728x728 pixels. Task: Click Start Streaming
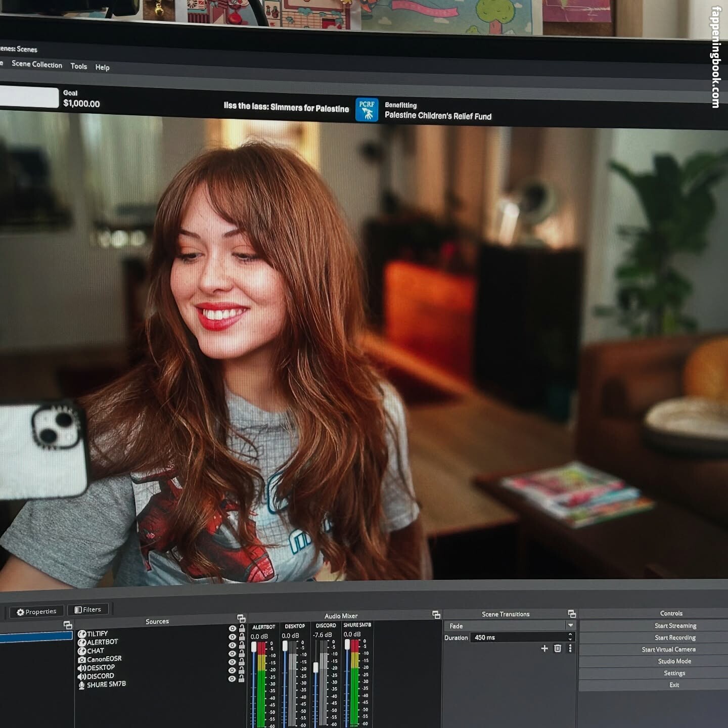click(x=675, y=626)
